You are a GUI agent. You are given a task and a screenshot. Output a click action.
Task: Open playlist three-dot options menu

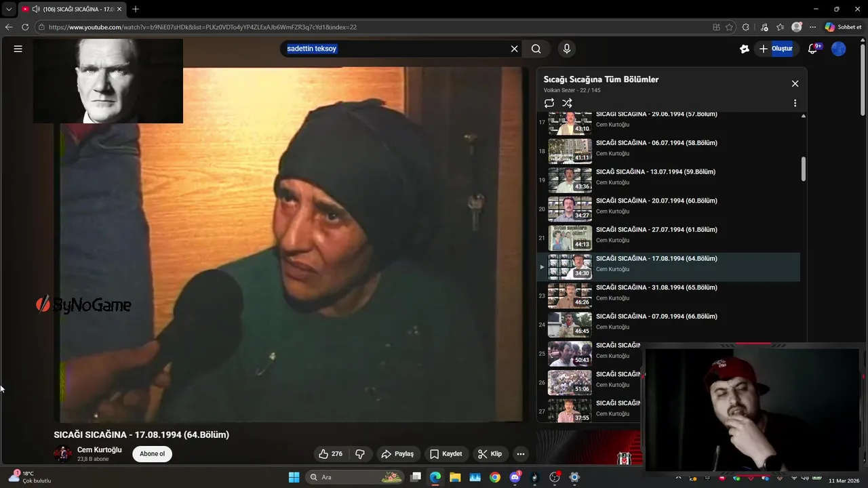(x=795, y=103)
